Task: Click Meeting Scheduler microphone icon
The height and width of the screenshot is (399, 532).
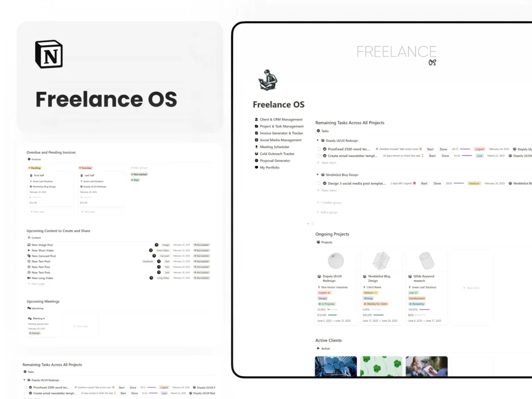Action: point(257,147)
